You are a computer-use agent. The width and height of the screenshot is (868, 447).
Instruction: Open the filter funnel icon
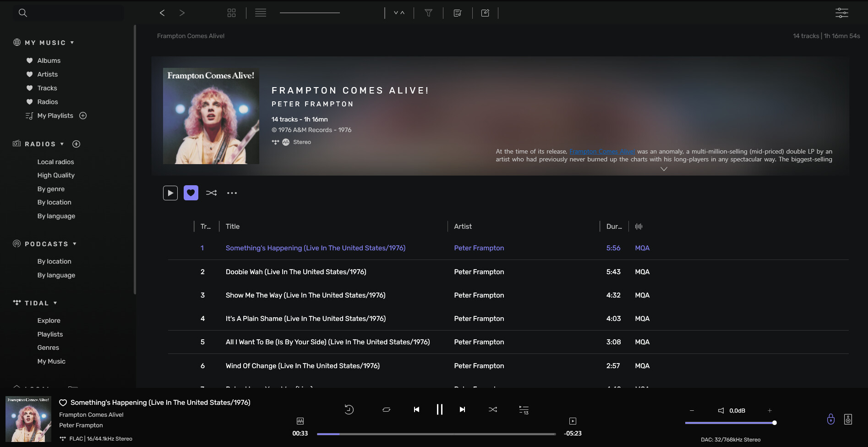click(x=429, y=13)
